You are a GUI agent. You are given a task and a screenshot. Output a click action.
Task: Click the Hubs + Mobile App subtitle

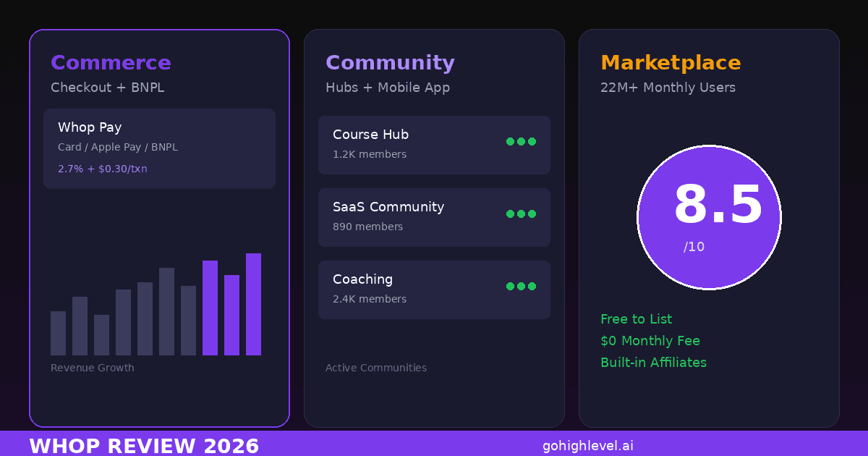pyautogui.click(x=388, y=88)
